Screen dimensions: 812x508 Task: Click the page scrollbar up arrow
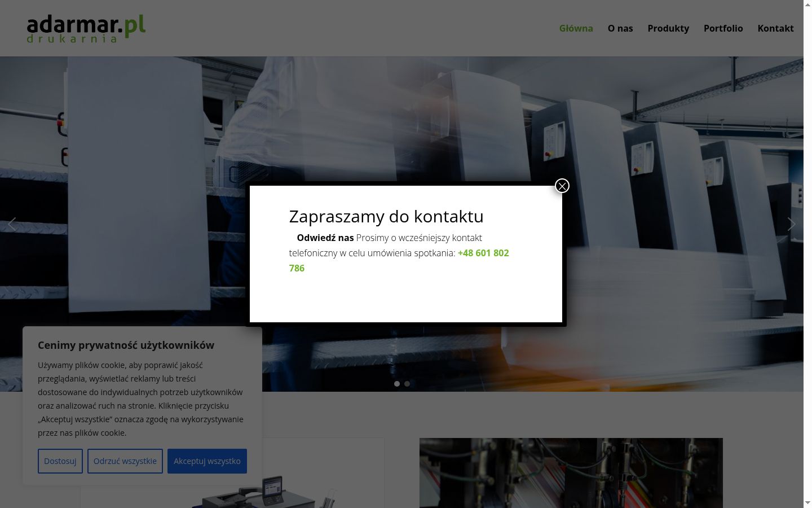pyautogui.click(x=807, y=4)
